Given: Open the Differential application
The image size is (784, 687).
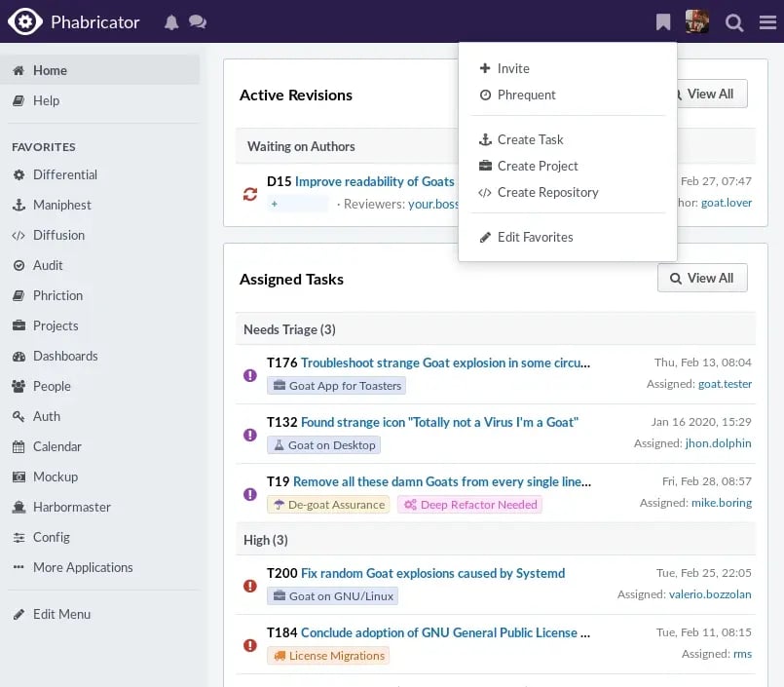Looking at the screenshot, I should point(62,174).
